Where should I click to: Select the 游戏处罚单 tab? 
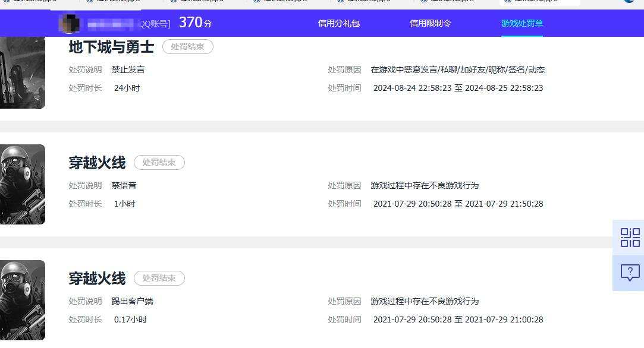click(x=522, y=23)
